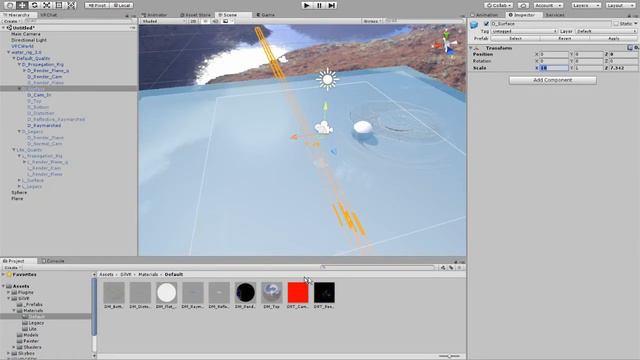
Task: Select the DM_Top material thumbnail
Action: tap(271, 293)
